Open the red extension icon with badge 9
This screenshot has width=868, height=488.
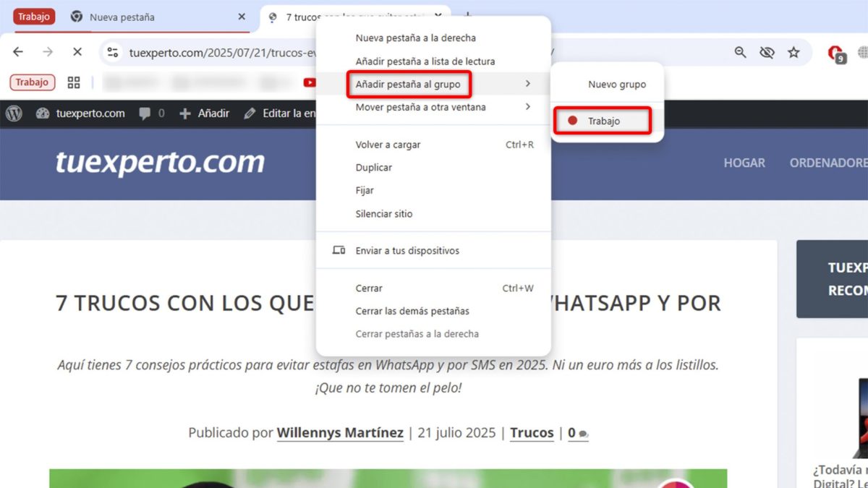click(x=836, y=53)
